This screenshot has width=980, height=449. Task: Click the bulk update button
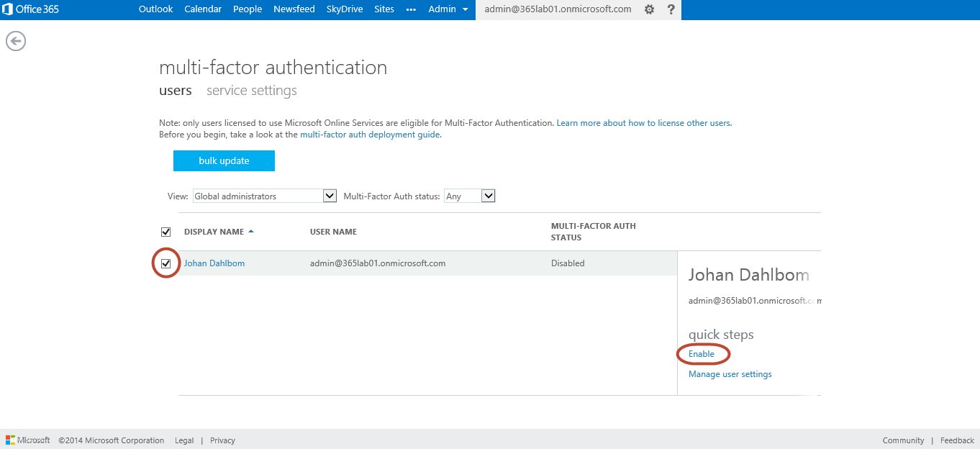224,160
